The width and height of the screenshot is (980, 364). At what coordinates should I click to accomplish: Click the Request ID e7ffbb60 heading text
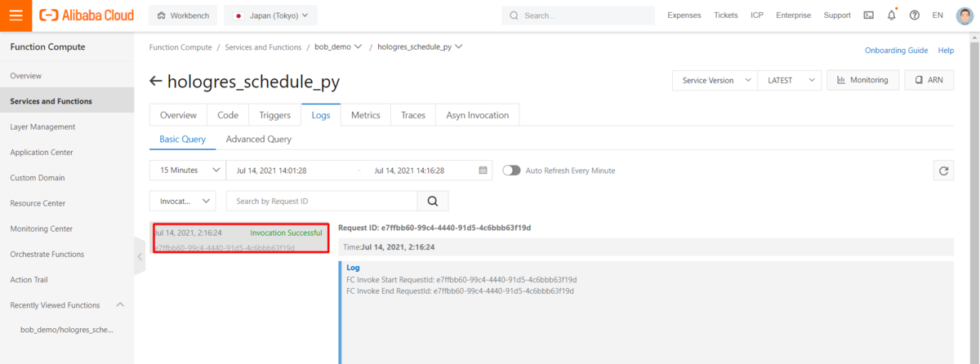coord(434,228)
